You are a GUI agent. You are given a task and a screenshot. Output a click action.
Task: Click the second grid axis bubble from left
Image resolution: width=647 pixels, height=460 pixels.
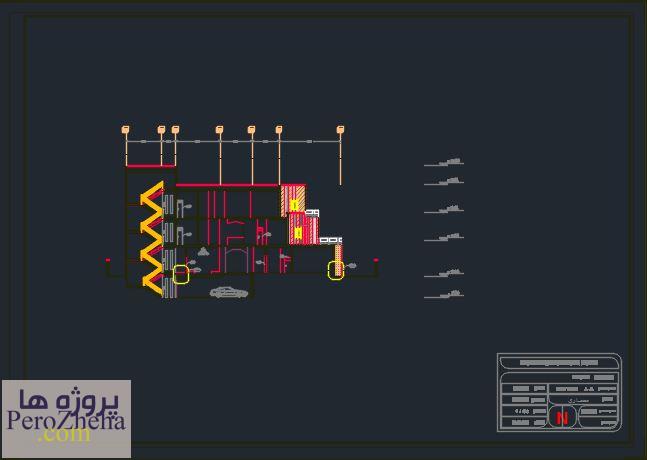click(161, 129)
